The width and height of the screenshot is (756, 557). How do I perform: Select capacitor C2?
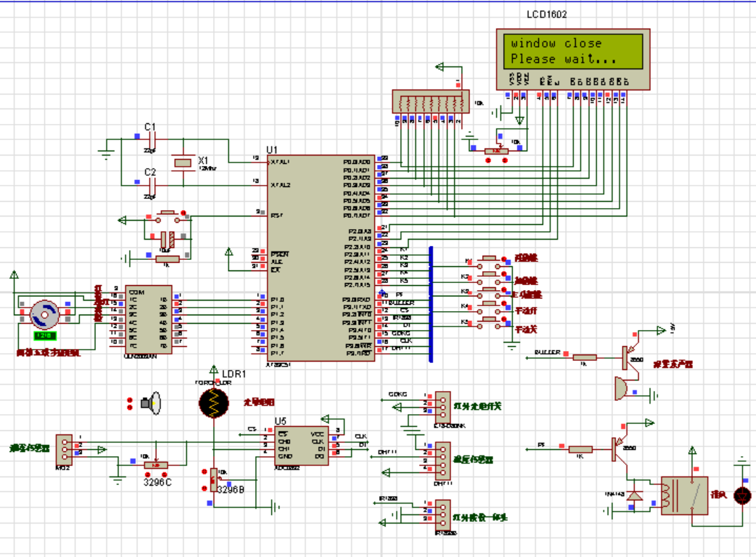(x=152, y=185)
